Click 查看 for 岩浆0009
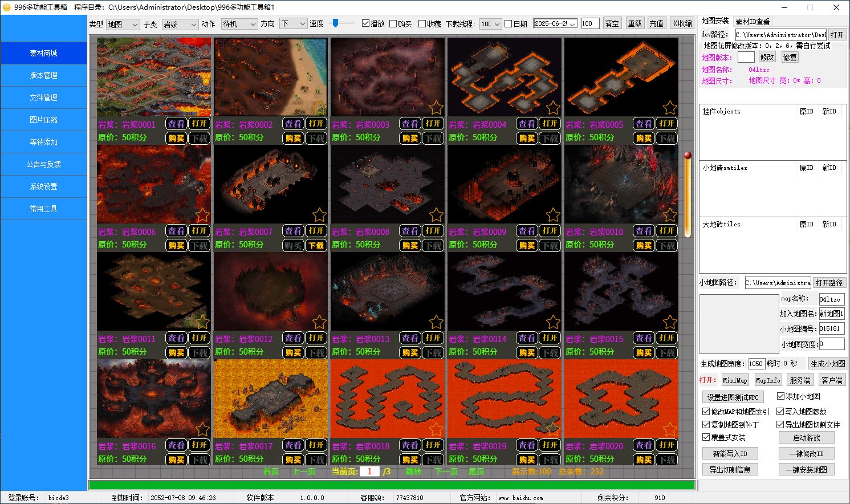The height and width of the screenshot is (504, 850). [x=527, y=231]
